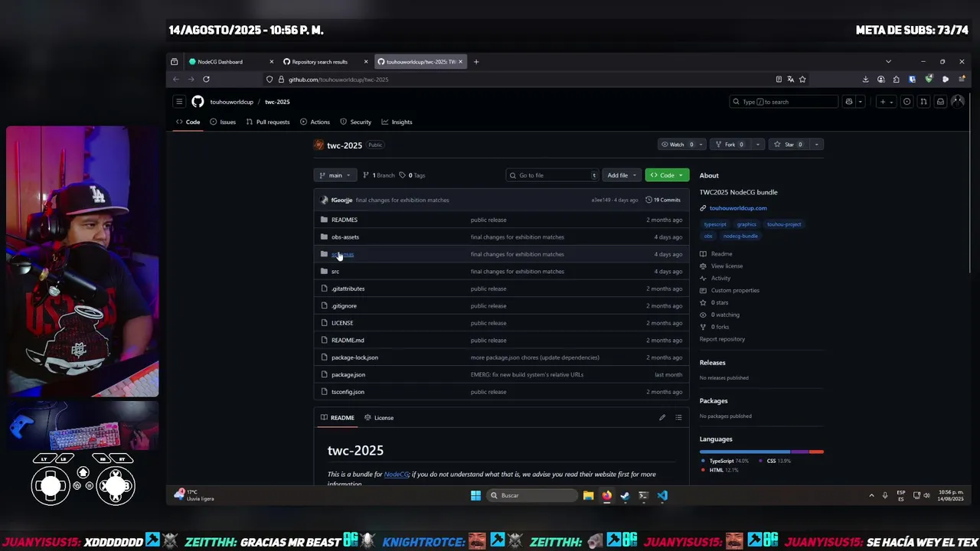Click the GitHub Octocat logo
The width and height of the screenshot is (980, 551).
pos(198,102)
